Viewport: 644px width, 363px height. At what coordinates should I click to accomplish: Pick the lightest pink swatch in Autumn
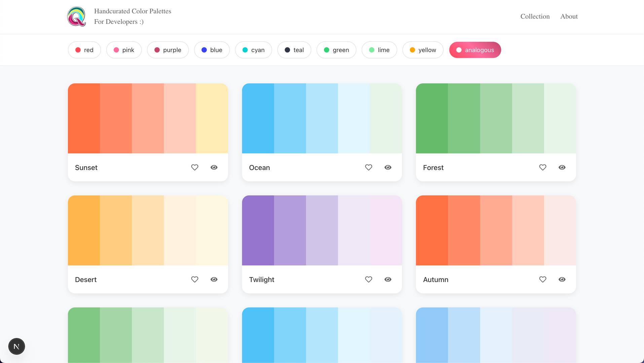click(x=560, y=230)
